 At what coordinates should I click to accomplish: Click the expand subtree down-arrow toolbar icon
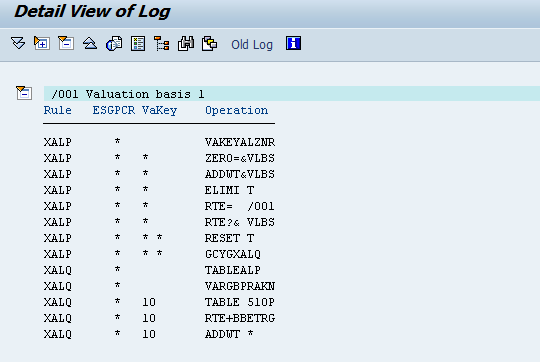(x=18, y=43)
